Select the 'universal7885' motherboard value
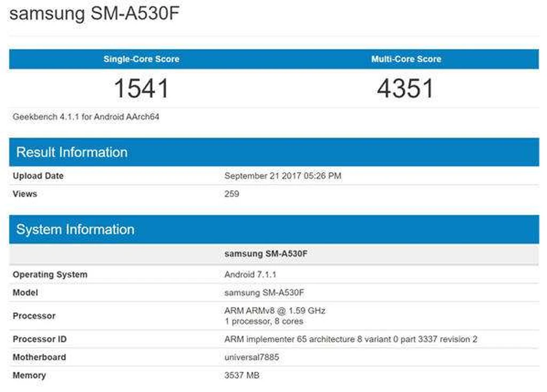 (252, 357)
